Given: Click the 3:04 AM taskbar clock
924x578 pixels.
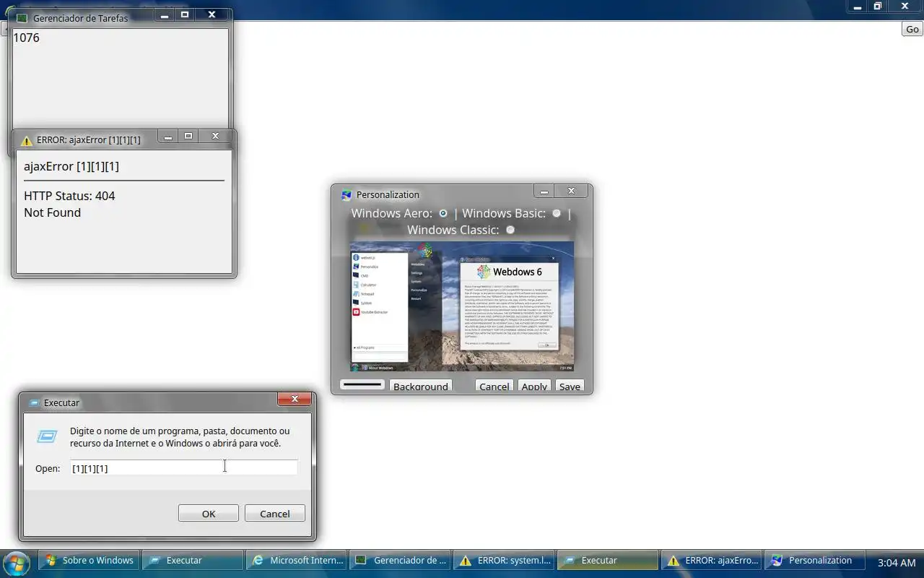Looking at the screenshot, I should coord(897,562).
